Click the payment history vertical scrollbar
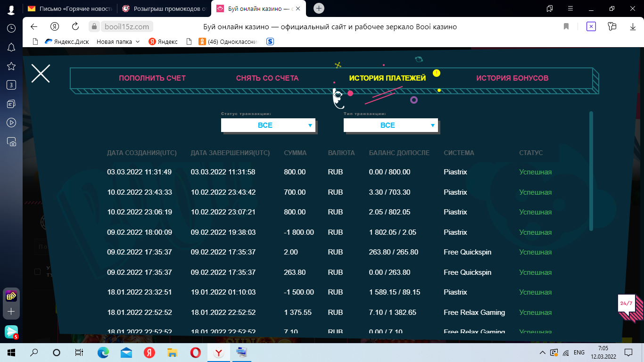The image size is (644, 362). click(x=591, y=171)
